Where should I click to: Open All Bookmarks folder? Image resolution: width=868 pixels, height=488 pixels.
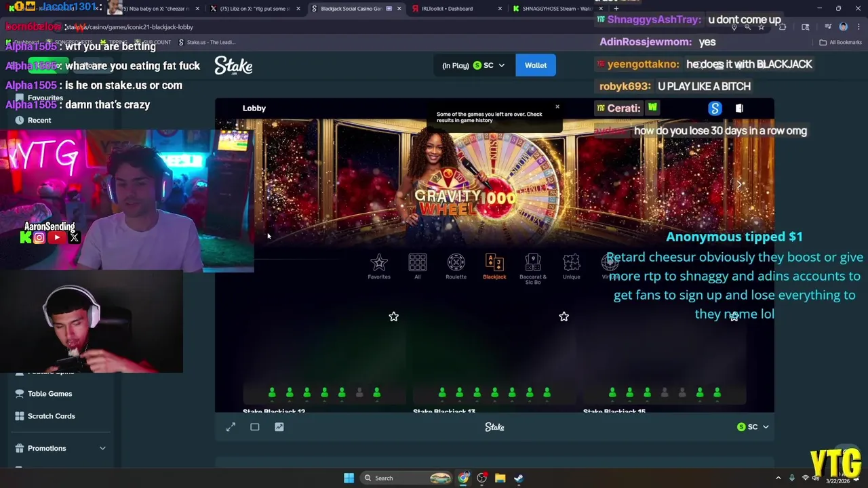click(840, 42)
